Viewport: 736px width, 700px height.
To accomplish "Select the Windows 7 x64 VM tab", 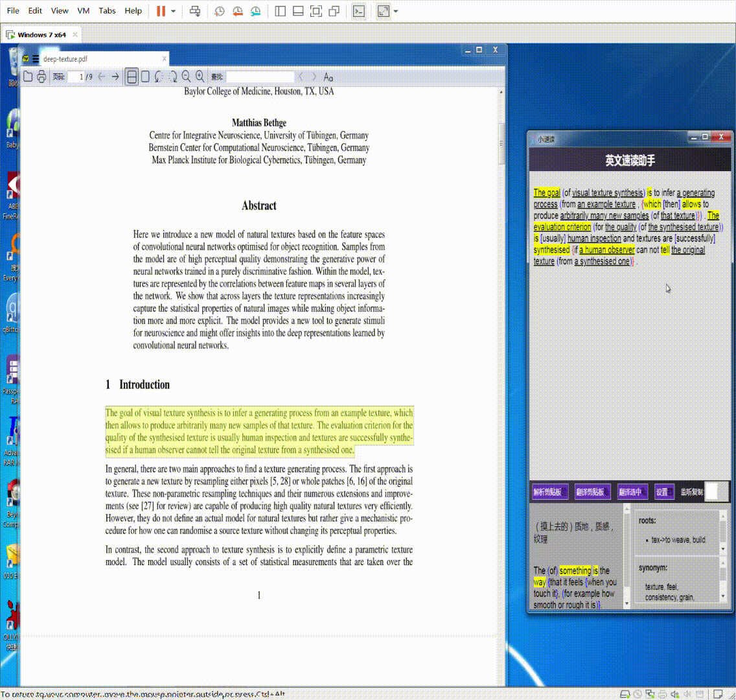I will click(41, 35).
